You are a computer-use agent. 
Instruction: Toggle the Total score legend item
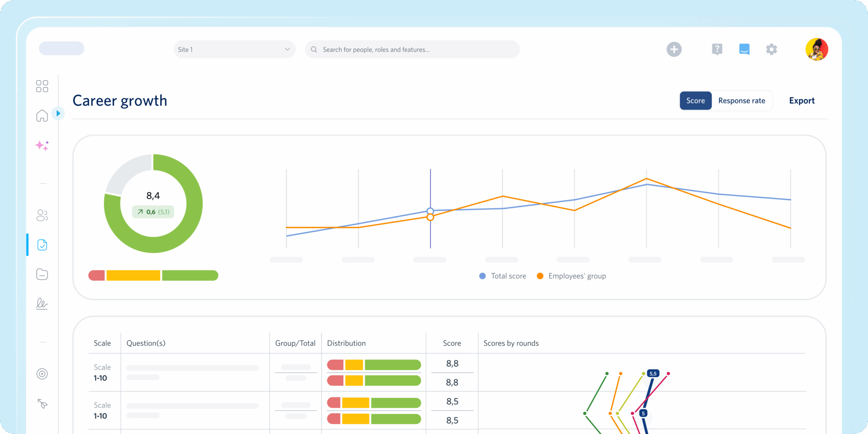503,276
